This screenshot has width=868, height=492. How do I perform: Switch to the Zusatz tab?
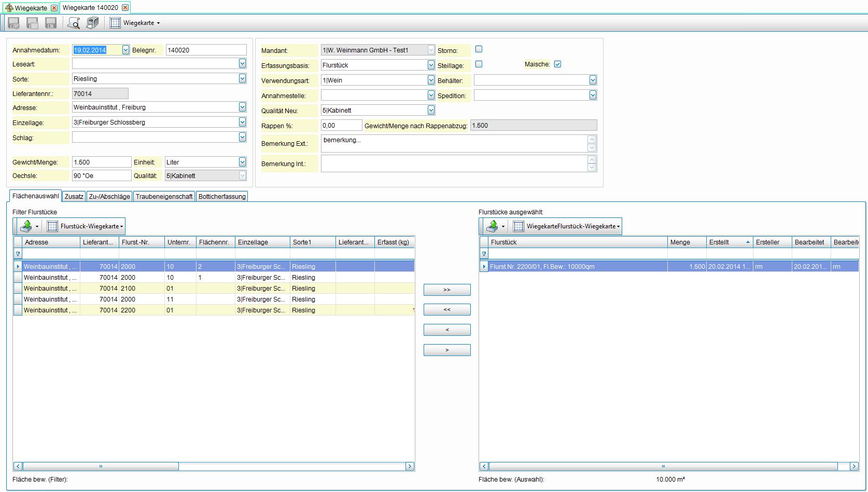coord(74,197)
